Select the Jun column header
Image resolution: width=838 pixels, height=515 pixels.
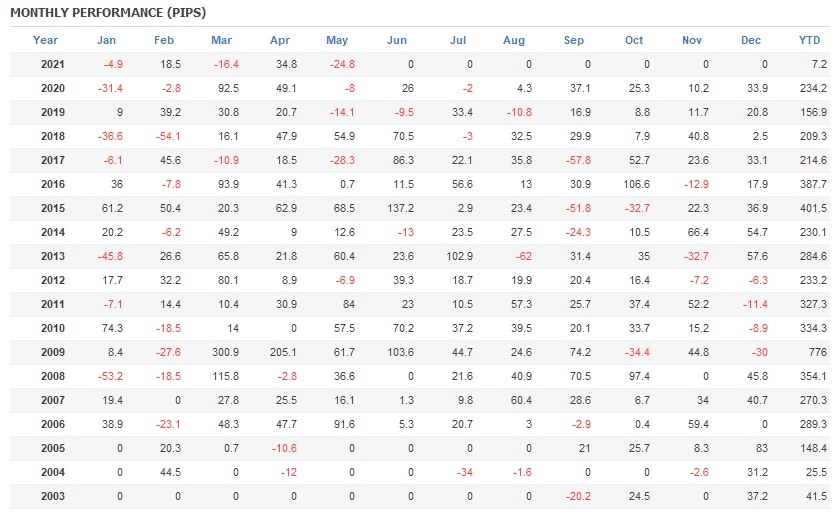coord(397,41)
